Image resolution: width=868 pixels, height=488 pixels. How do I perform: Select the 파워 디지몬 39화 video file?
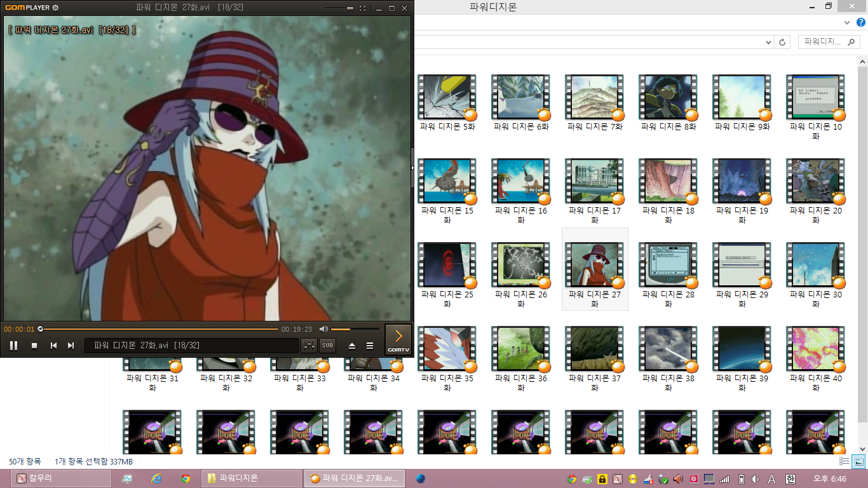(x=742, y=358)
